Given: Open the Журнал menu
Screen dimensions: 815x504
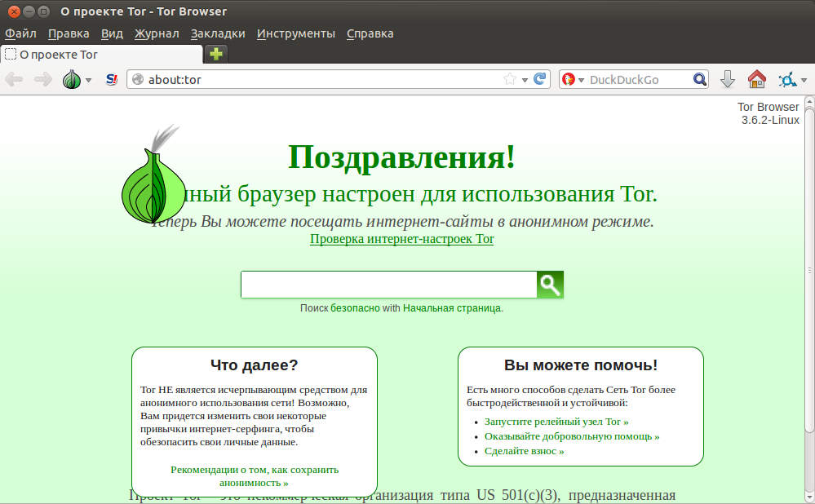Looking at the screenshot, I should pyautogui.click(x=157, y=33).
